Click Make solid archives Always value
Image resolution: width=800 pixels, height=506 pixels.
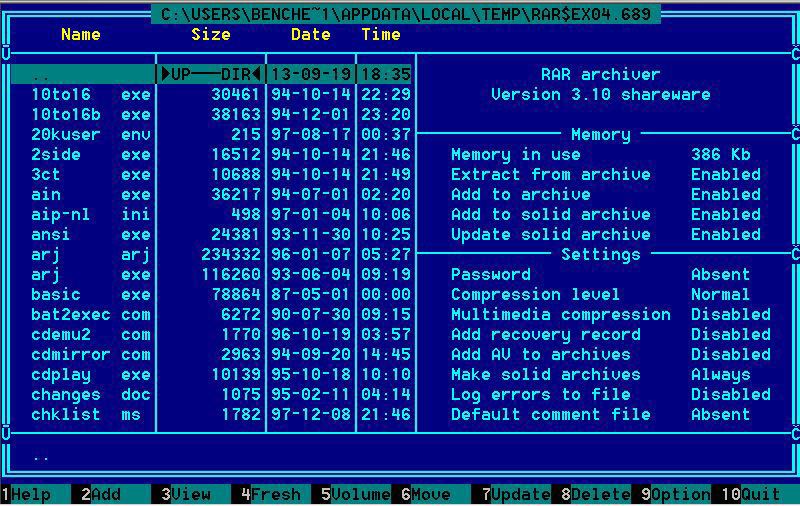coord(720,374)
